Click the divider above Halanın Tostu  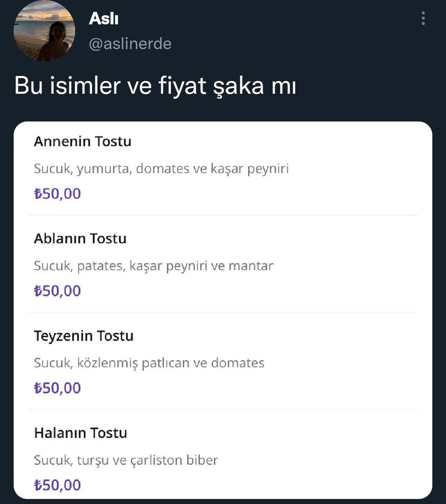coord(223,409)
